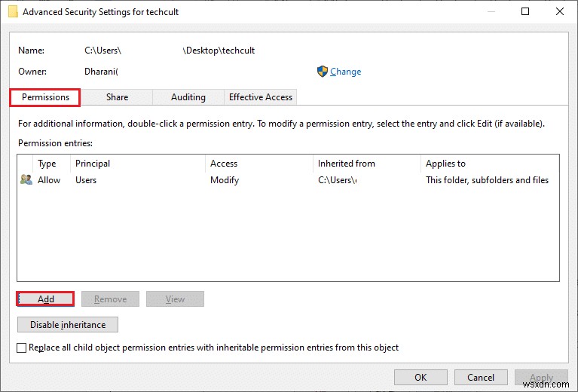
Task: Click the UAC shield icon beside Change
Action: tap(323, 71)
